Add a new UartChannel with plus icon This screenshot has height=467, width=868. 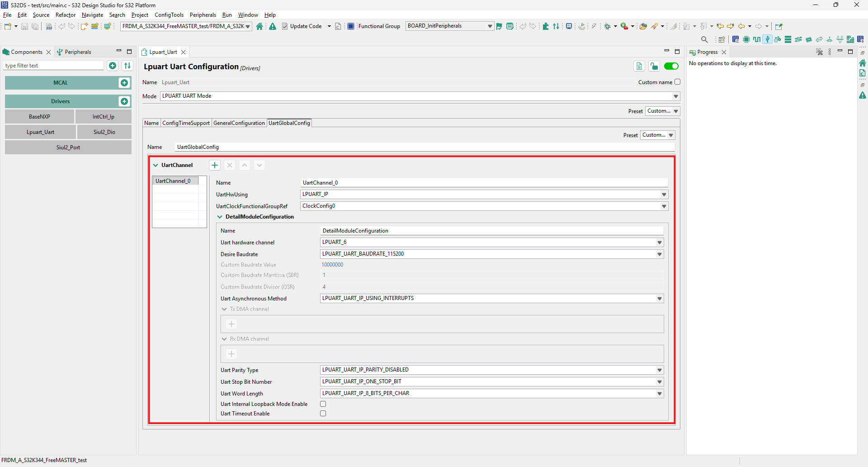pyautogui.click(x=215, y=165)
